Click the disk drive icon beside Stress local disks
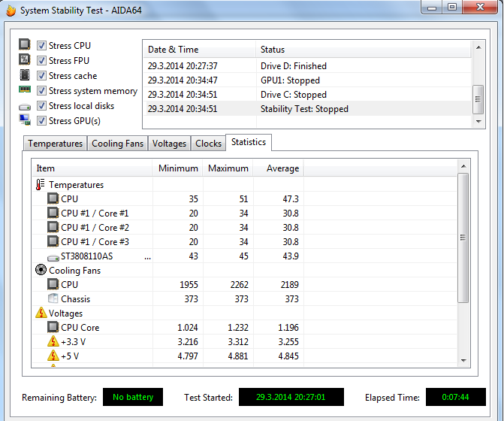The height and width of the screenshot is (421, 504). click(25, 107)
